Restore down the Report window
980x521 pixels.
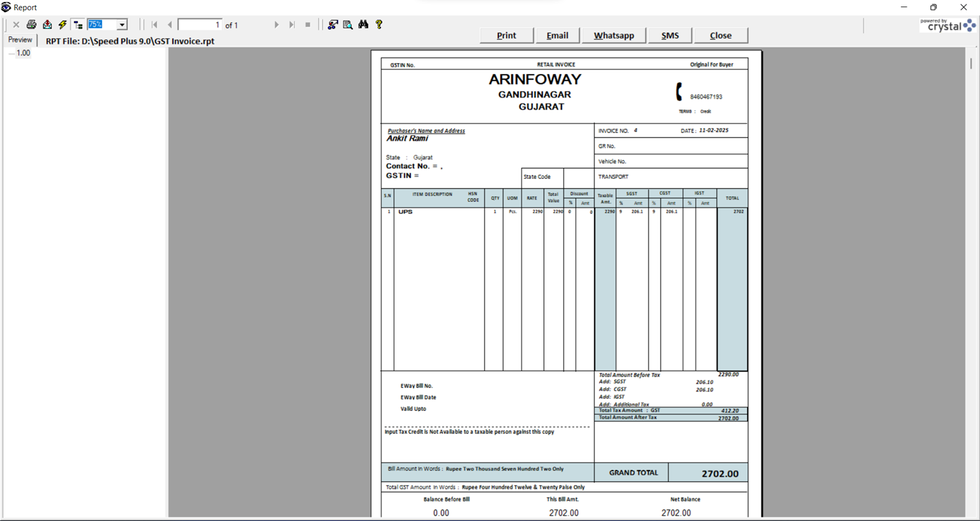(933, 7)
